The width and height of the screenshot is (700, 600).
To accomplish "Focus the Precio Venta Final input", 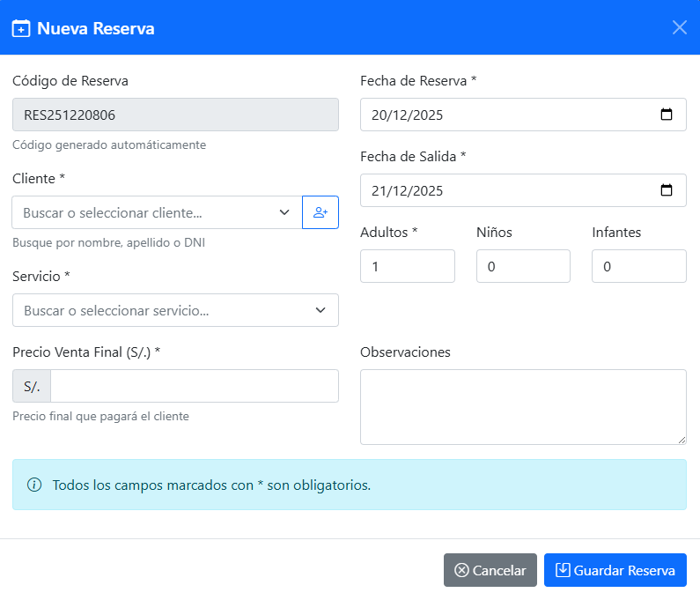I will tap(194, 386).
